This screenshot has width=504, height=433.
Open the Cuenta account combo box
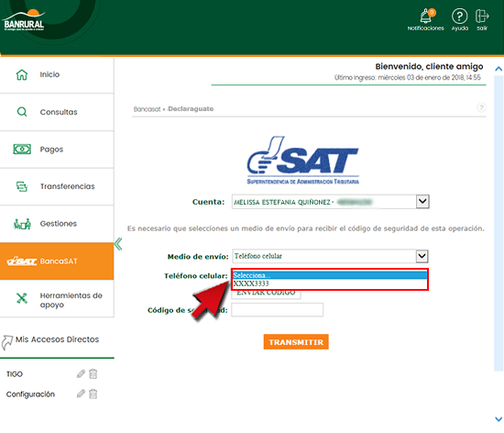331,202
